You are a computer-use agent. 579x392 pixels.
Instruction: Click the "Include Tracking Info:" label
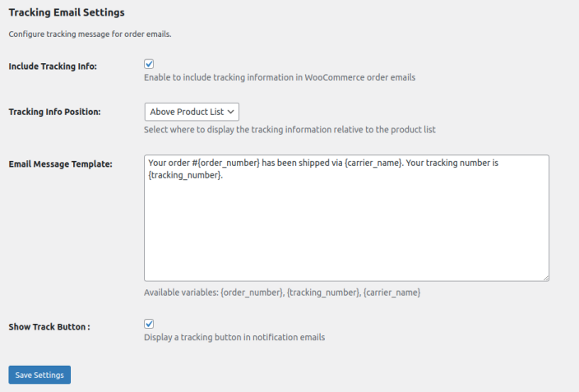pyautogui.click(x=53, y=67)
